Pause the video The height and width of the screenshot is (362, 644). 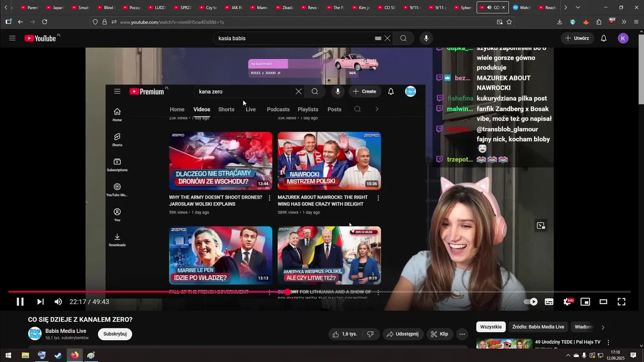pyautogui.click(x=20, y=302)
